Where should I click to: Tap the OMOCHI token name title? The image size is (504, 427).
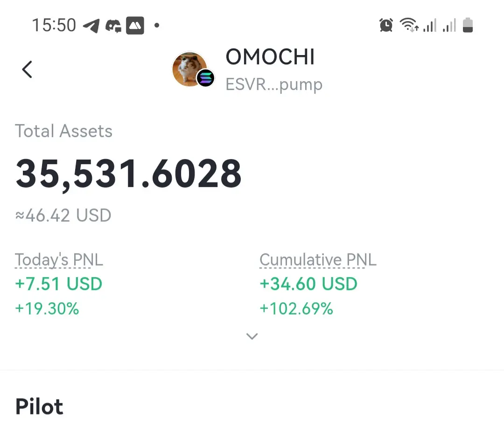pos(270,57)
